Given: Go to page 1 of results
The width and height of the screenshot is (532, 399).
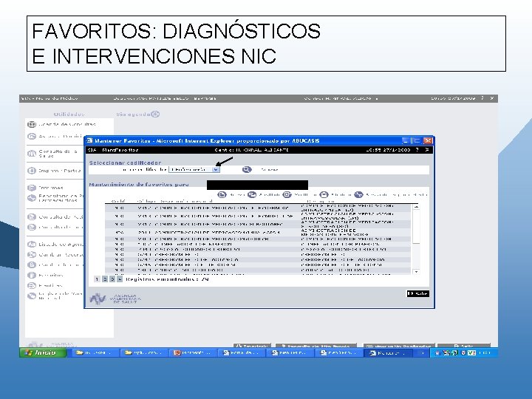Looking at the screenshot, I should pos(97,279).
